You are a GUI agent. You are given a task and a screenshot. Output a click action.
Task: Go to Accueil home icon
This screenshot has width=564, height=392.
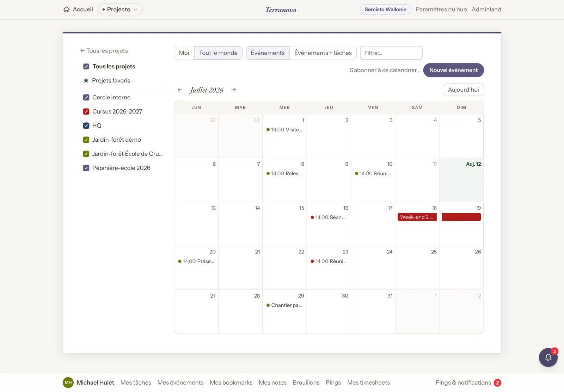[67, 10]
